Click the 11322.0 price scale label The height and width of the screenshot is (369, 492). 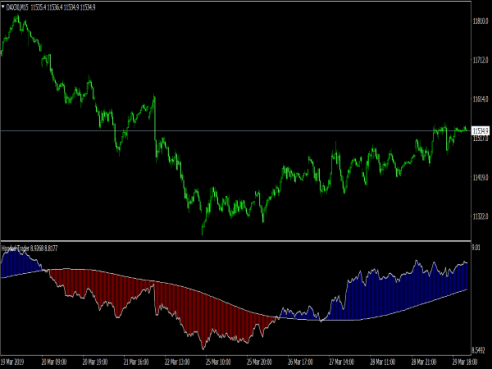pyautogui.click(x=480, y=216)
